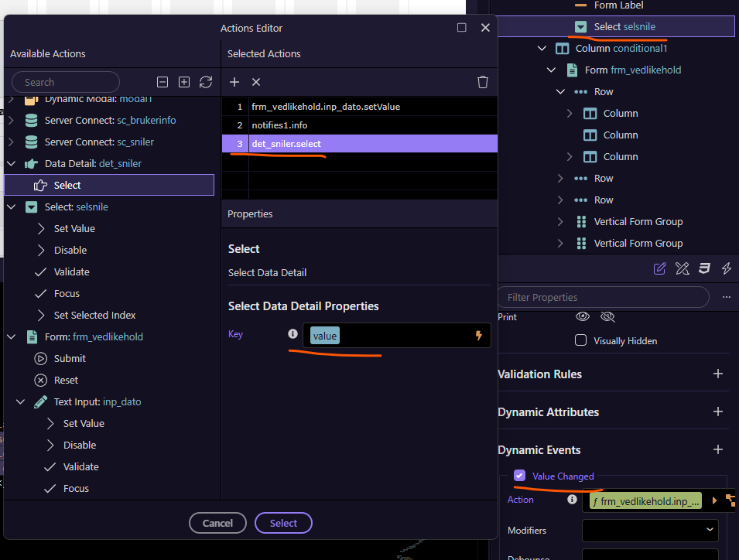Screen dimensions: 739x560
Task: Open the Modifiers dropdown
Action: pos(650,531)
